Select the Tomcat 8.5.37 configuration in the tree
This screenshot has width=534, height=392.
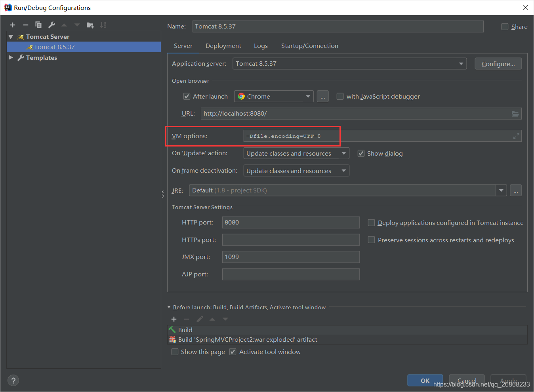point(84,47)
